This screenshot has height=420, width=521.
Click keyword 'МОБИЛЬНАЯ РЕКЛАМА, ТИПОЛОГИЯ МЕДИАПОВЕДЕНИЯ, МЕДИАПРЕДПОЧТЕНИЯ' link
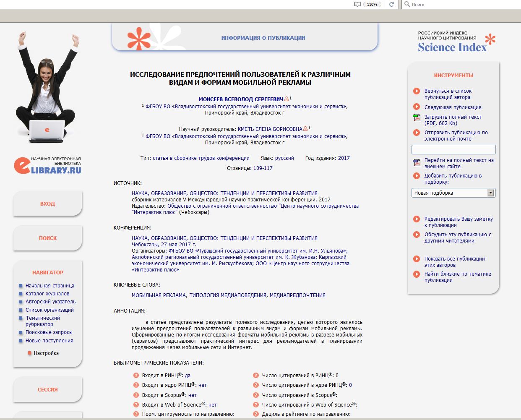(x=229, y=295)
